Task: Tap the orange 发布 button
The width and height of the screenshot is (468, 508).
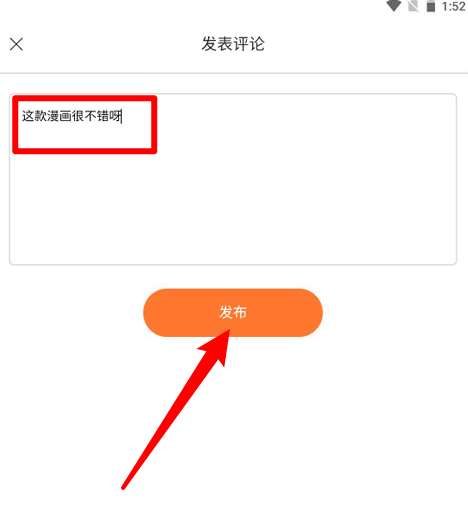Action: tap(233, 313)
